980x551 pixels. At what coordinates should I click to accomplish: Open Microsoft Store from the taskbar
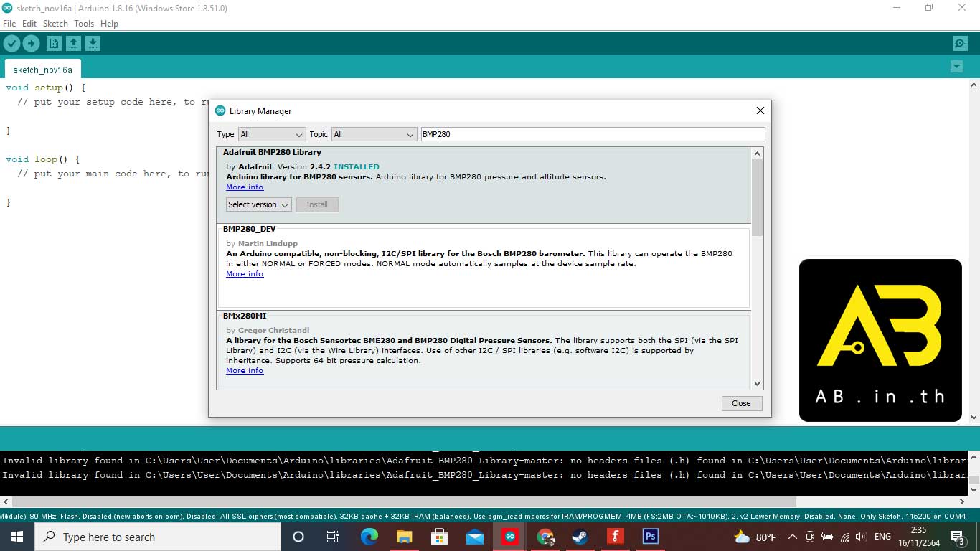point(439,537)
